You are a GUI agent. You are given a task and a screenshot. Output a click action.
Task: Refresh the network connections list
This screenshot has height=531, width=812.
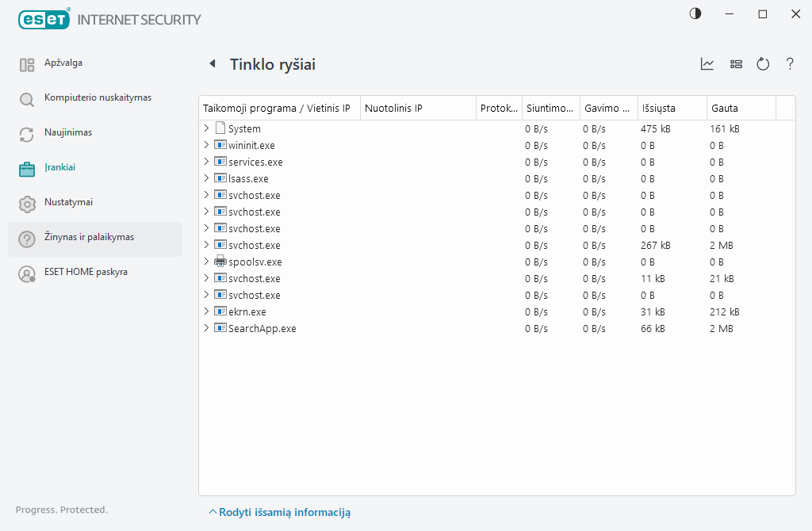[763, 64]
